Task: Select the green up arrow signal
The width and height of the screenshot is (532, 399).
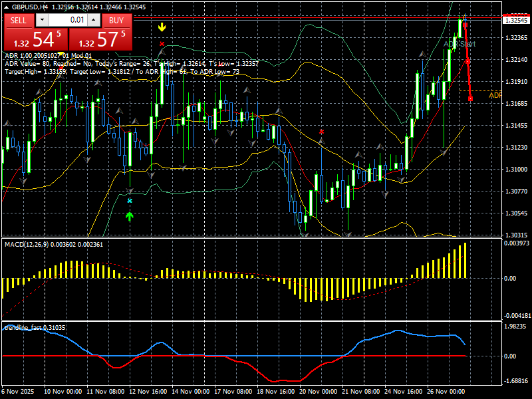Action: [x=129, y=217]
